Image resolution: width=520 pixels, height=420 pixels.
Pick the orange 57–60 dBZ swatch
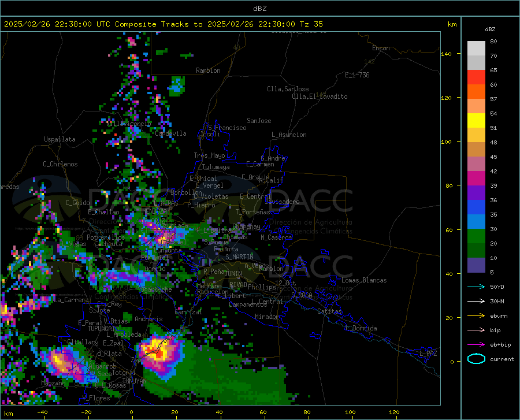coord(476,92)
